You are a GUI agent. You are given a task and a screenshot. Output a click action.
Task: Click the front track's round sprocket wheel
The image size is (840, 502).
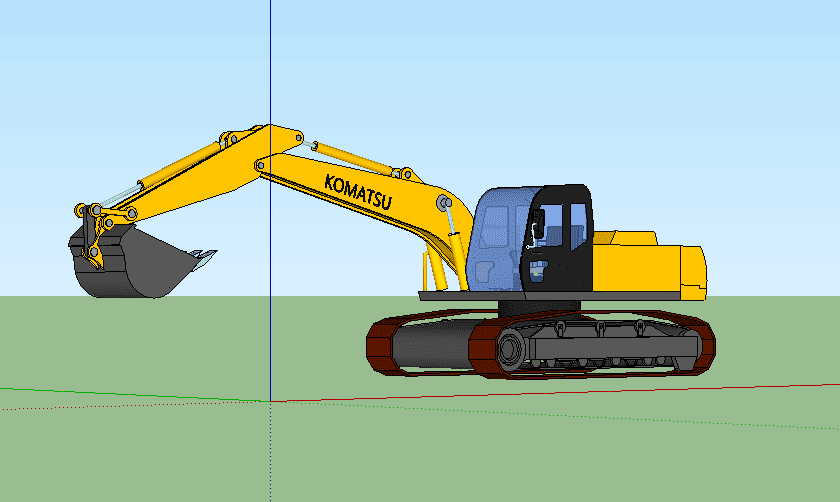click(509, 349)
